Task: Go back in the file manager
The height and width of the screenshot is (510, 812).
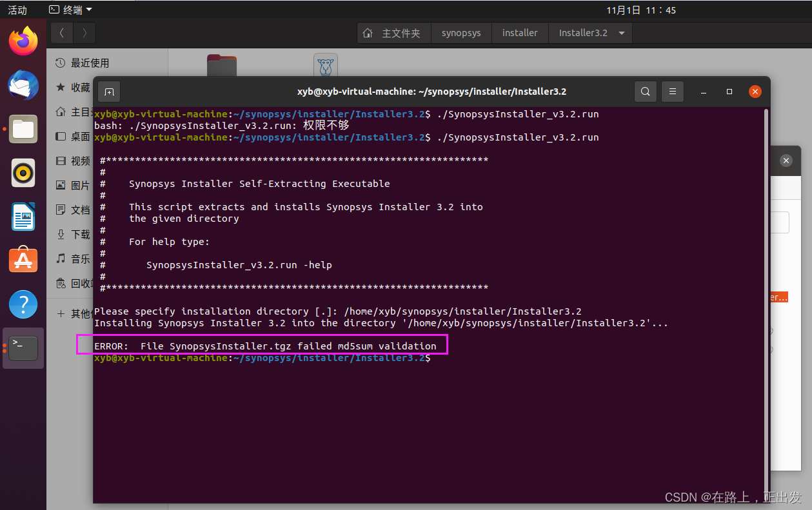Action: point(62,32)
